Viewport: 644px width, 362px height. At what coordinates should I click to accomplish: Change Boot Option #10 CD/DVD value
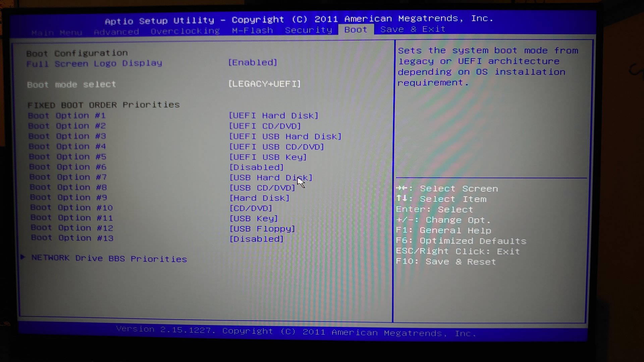coord(251,208)
